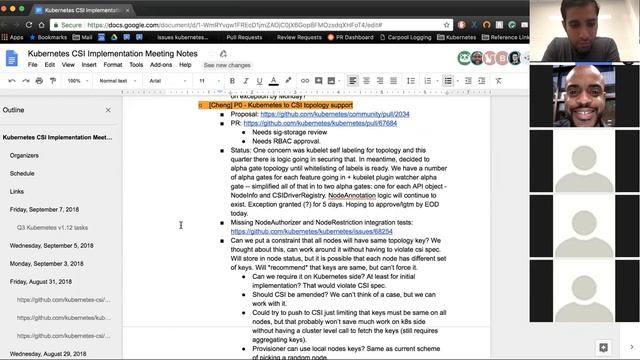This screenshot has width=640, height=360.
Task: Click the Undo icon in the toolbar
Action: [x=12, y=81]
